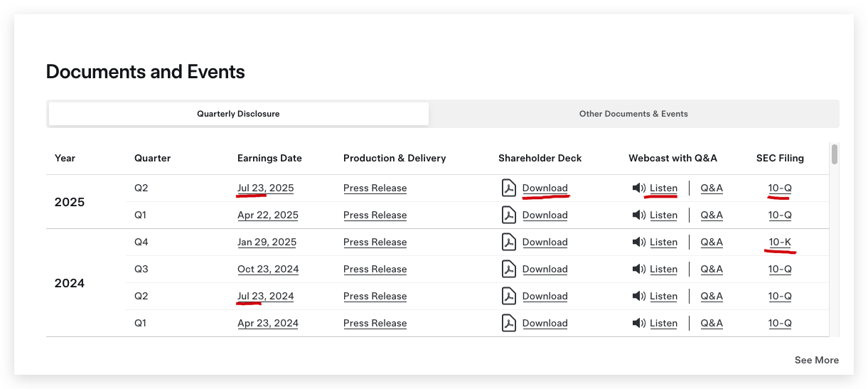
Task: Open the 10-Q filing for Q1 2024
Action: 780,324
